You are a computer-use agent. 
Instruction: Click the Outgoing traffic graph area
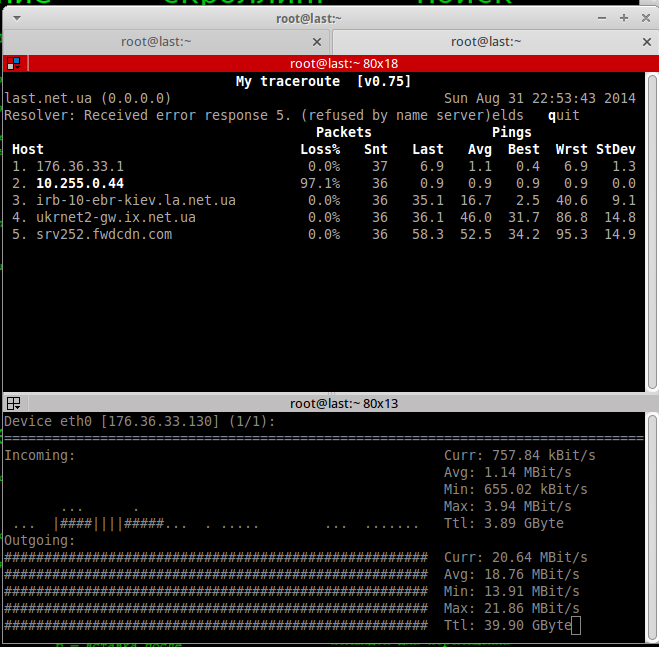point(216,591)
